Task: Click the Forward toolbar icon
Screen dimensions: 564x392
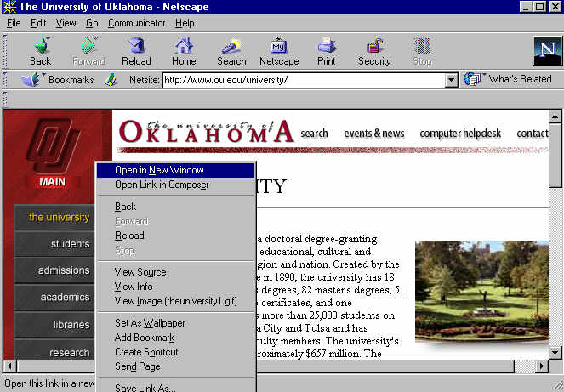Action: [x=88, y=45]
